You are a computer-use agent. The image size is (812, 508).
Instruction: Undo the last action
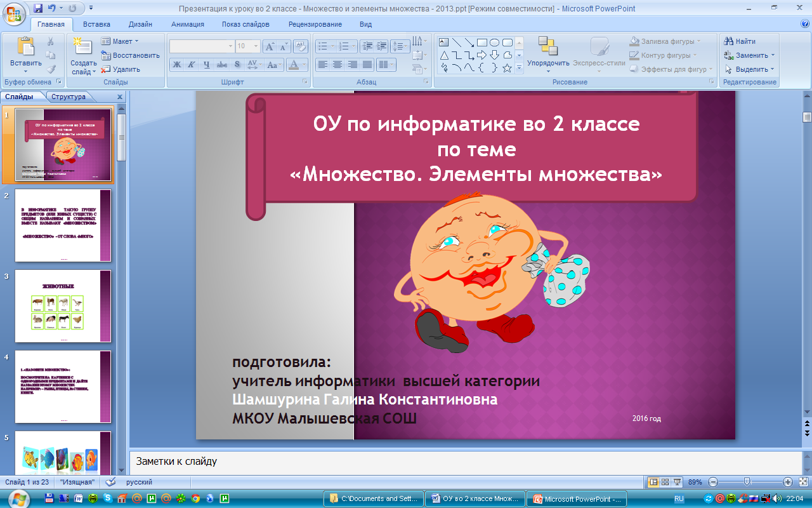tap(53, 8)
